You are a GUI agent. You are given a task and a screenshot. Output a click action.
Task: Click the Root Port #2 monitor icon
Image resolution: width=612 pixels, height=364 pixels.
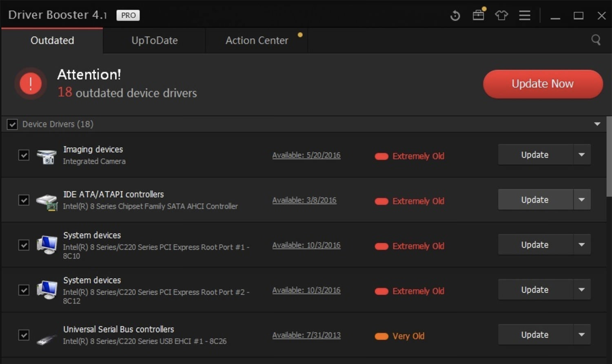(x=47, y=290)
